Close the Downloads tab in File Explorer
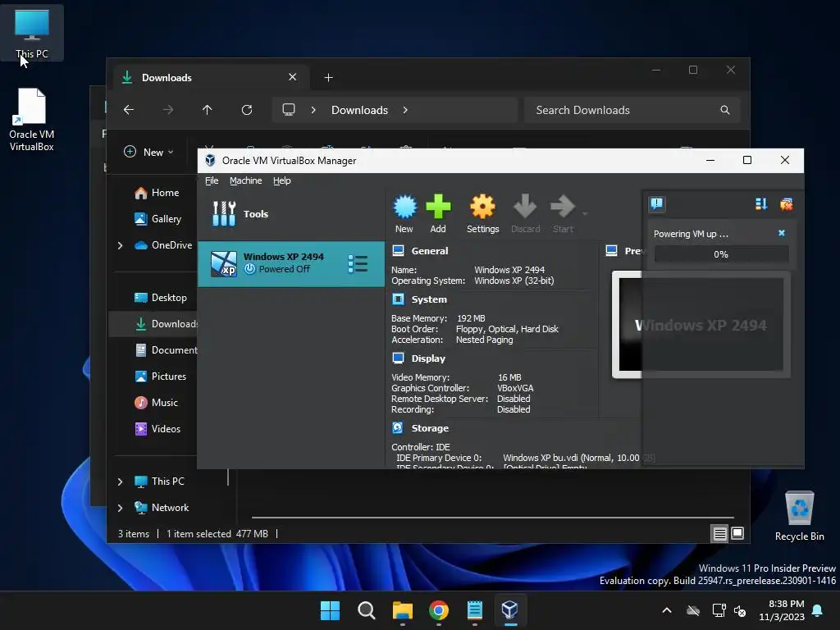The image size is (840, 630). pyautogui.click(x=293, y=77)
